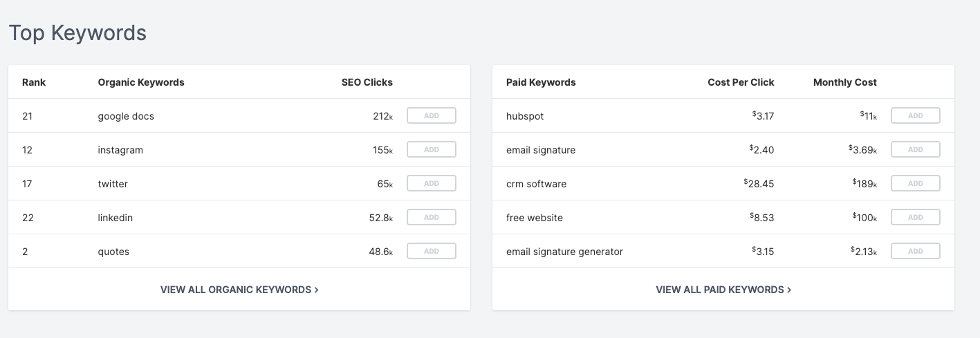Add email signature generator keyword

click(x=916, y=251)
